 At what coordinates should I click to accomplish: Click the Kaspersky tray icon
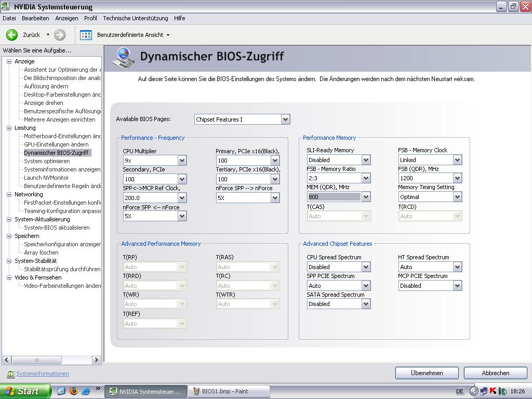tap(493, 391)
